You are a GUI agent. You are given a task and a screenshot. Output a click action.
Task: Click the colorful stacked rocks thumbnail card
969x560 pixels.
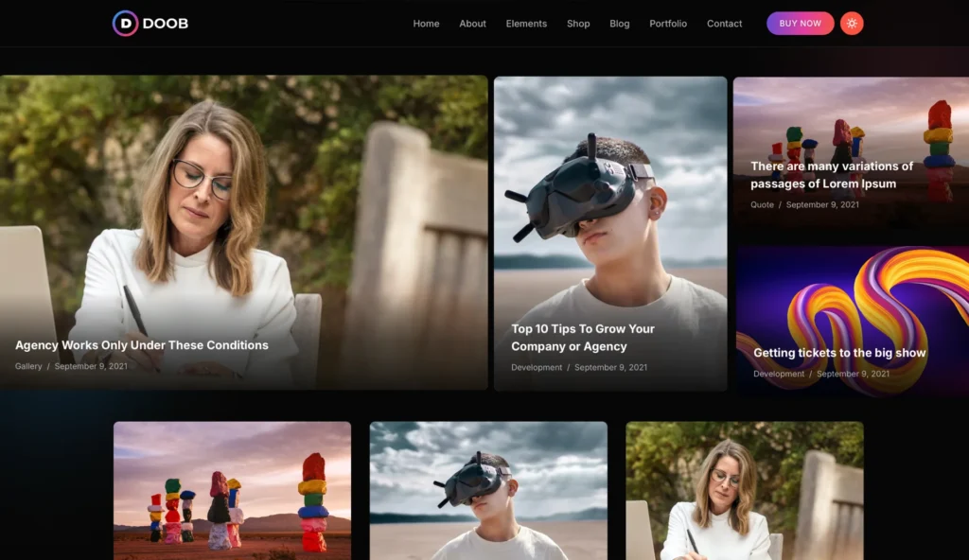(x=232, y=490)
